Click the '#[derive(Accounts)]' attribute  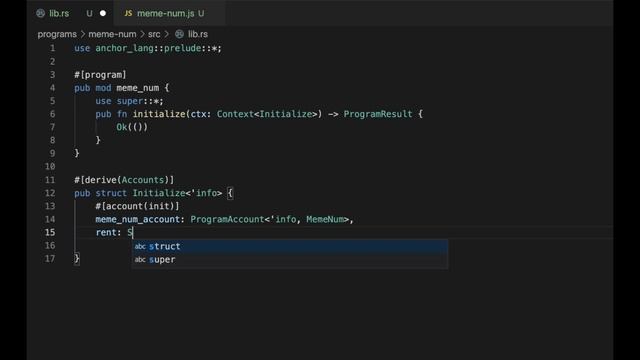[124, 180]
